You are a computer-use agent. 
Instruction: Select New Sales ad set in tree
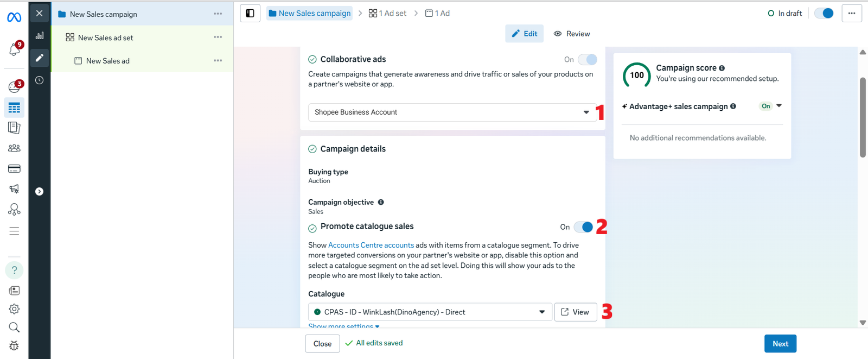coord(105,37)
